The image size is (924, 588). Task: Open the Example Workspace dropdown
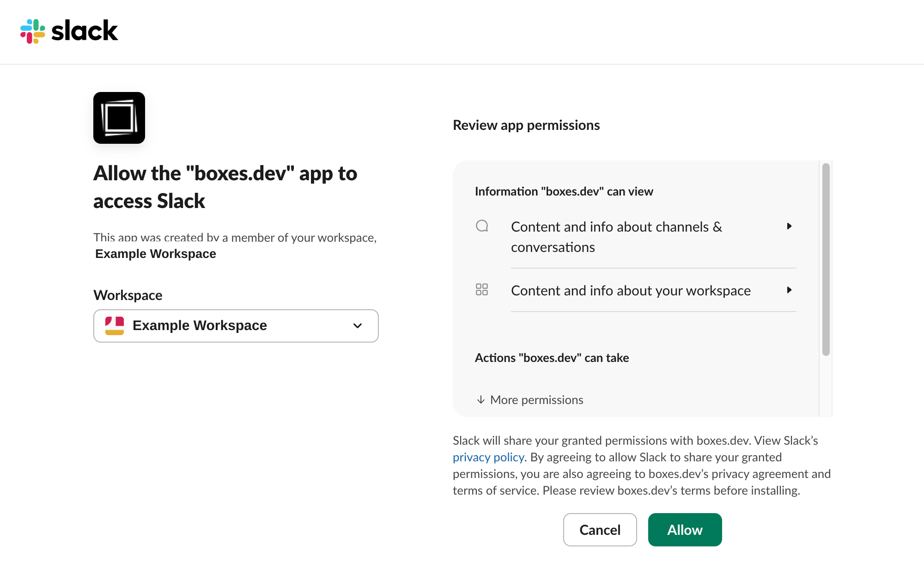[x=236, y=326]
